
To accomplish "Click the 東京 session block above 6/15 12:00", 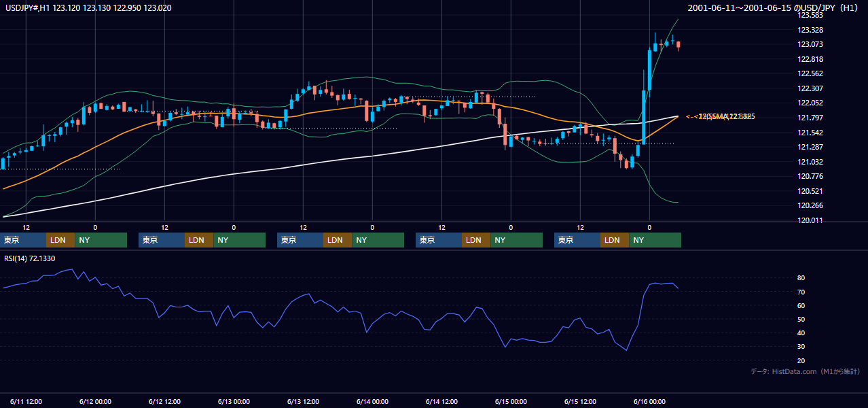I will pyautogui.click(x=577, y=240).
